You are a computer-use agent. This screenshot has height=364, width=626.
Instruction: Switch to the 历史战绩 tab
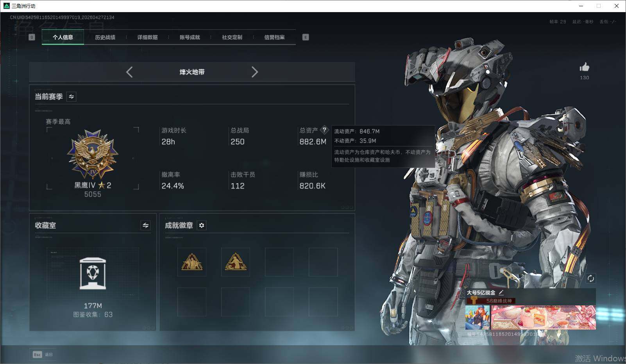105,37
